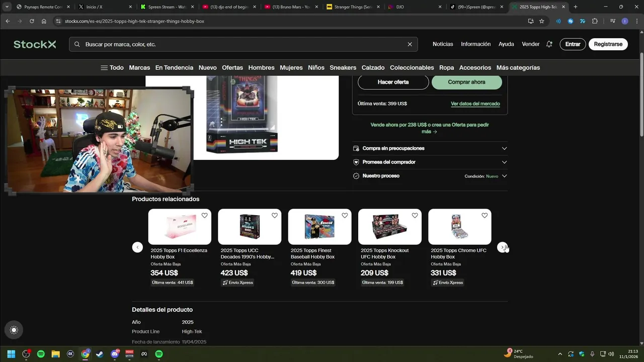644x362 pixels.
Task: Open the tab search dropdown arrow
Action: click(x=7, y=7)
